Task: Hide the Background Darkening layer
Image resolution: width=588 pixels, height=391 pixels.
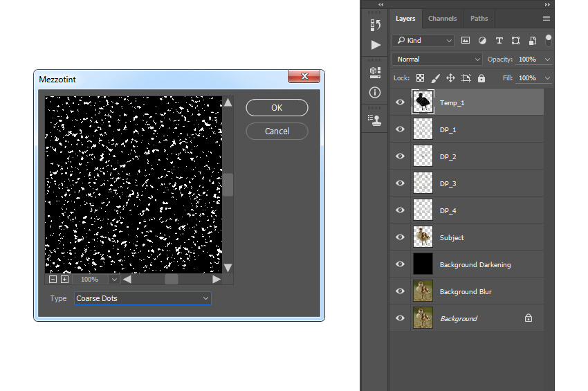Action: point(400,264)
